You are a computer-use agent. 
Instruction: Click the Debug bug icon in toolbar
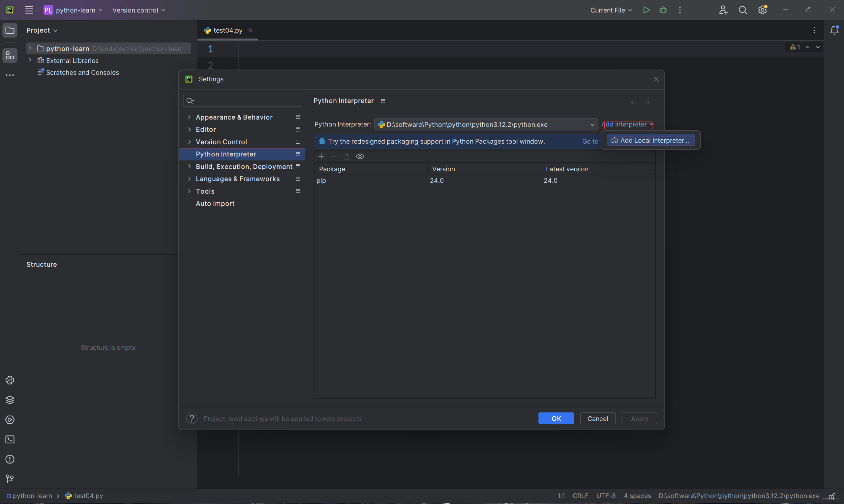coord(663,10)
